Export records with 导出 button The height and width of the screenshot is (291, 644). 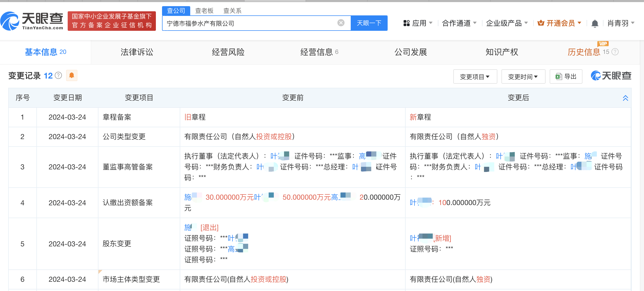[x=566, y=76]
